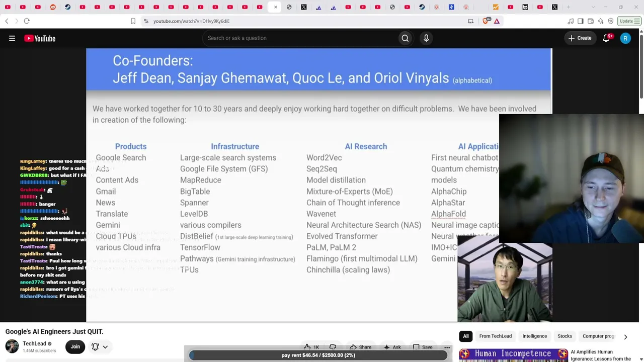The width and height of the screenshot is (644, 362).
Task: Click the 'AI Research' column heading in the slide
Action: coord(366,146)
